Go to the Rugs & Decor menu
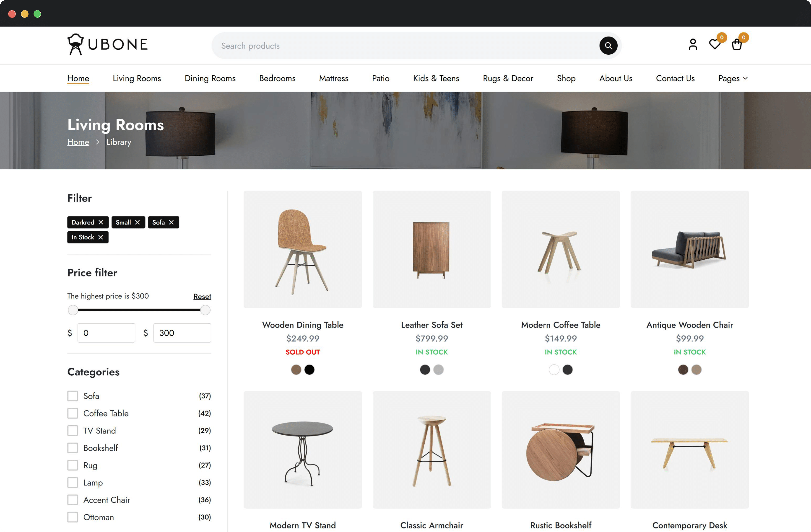 [508, 79]
